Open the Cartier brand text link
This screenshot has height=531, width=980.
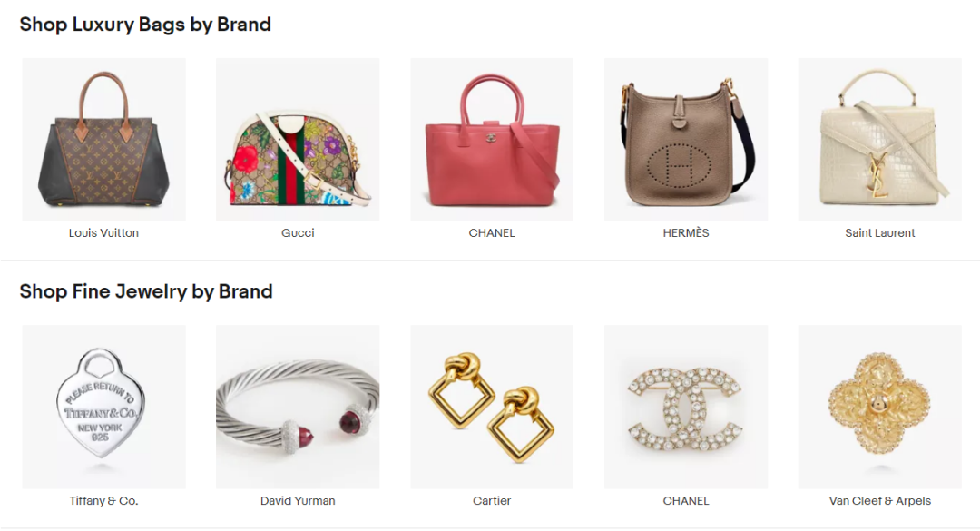tap(492, 500)
